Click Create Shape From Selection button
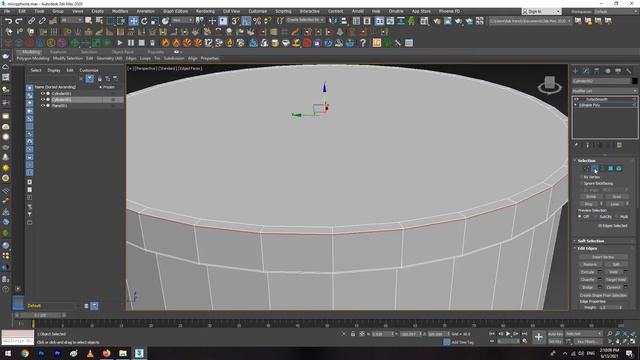Screen dimensions: 640x360 click(x=603, y=295)
